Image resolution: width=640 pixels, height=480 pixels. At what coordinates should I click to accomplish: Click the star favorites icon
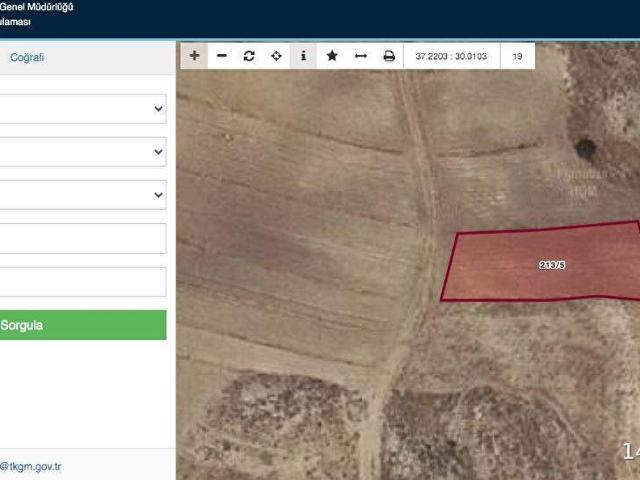click(x=332, y=56)
